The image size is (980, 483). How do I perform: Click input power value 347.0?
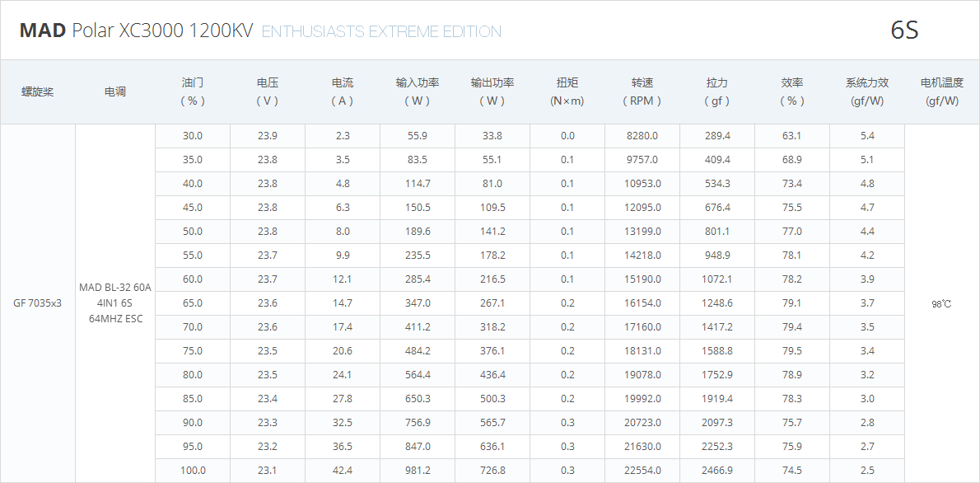418,302
